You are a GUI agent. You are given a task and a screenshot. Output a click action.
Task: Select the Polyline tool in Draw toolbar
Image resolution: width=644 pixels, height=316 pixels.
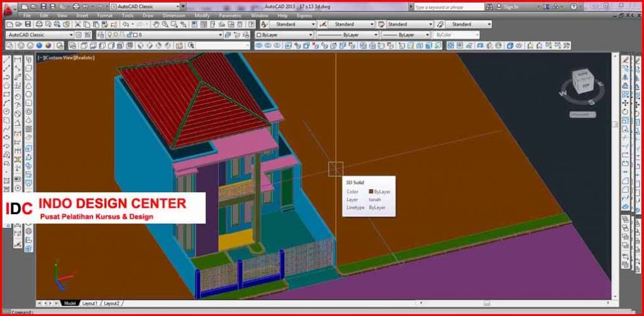tap(6, 77)
